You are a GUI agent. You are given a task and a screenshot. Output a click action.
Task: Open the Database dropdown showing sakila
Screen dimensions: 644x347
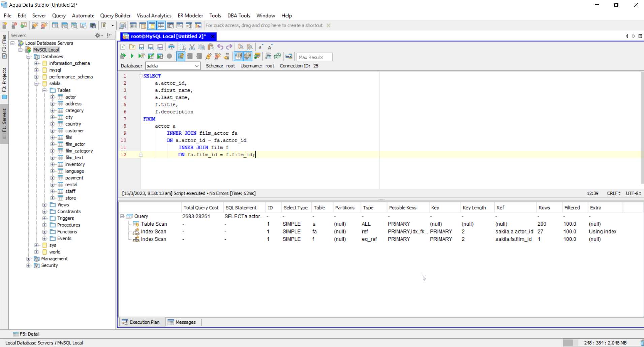(173, 66)
